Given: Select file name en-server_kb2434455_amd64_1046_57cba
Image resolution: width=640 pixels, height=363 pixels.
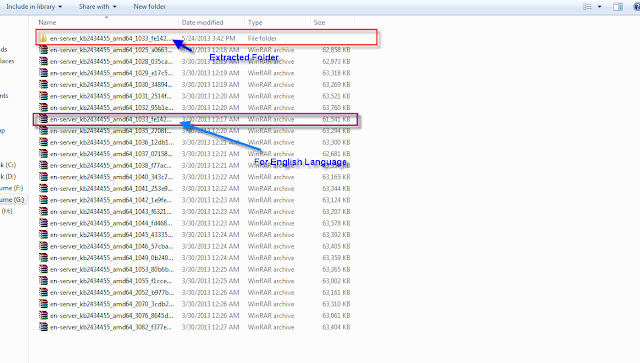Looking at the screenshot, I should tap(111, 246).
